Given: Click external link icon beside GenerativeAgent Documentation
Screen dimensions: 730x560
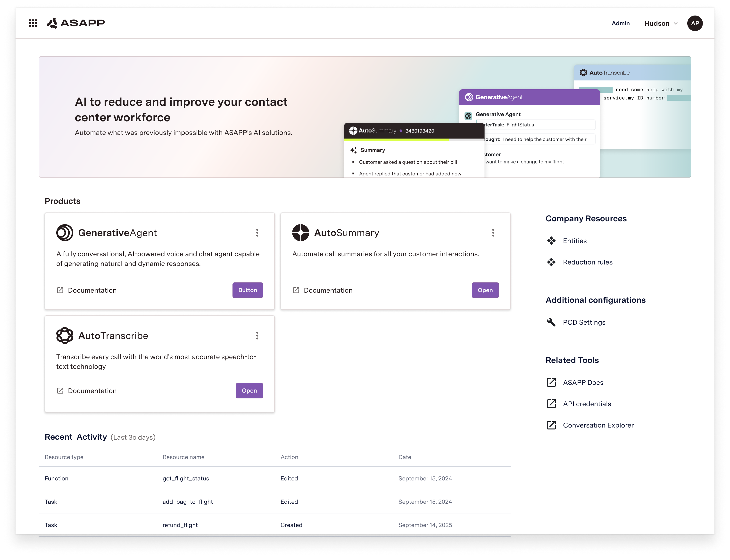Looking at the screenshot, I should pos(60,290).
